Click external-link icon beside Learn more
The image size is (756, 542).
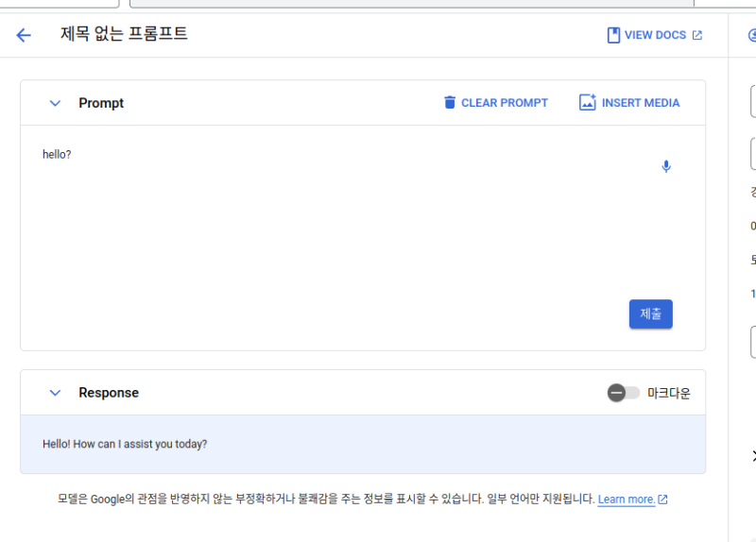(x=662, y=500)
